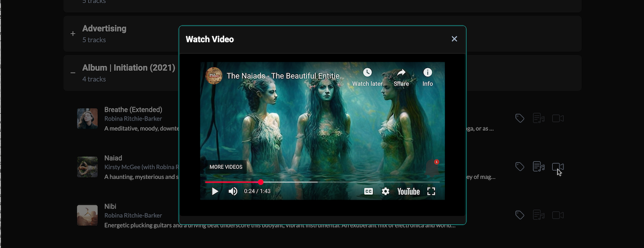The image size is (644, 248).
Task: Click the Nibi track thumbnail
Action: coord(87,215)
